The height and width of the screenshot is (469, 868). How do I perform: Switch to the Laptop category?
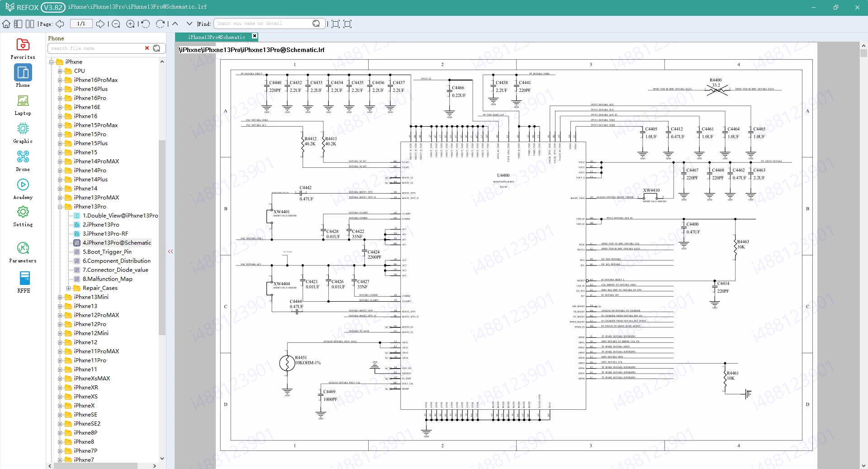(x=23, y=103)
